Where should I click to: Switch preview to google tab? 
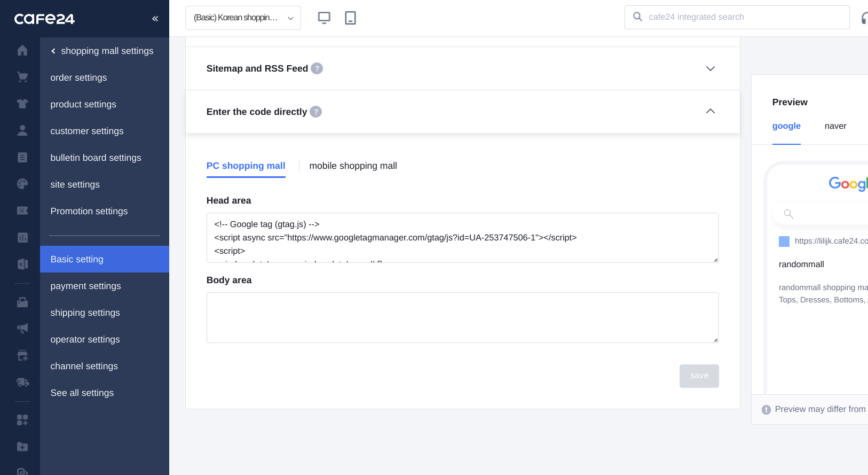point(786,126)
